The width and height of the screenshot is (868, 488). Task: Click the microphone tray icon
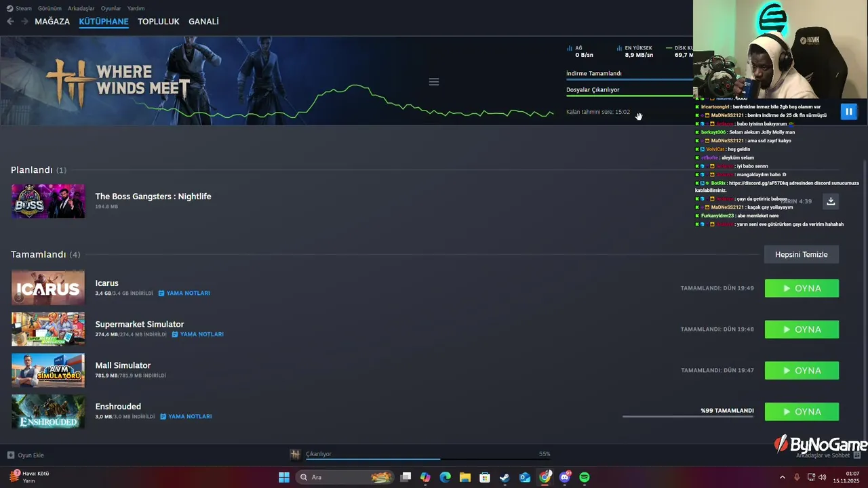click(x=797, y=477)
